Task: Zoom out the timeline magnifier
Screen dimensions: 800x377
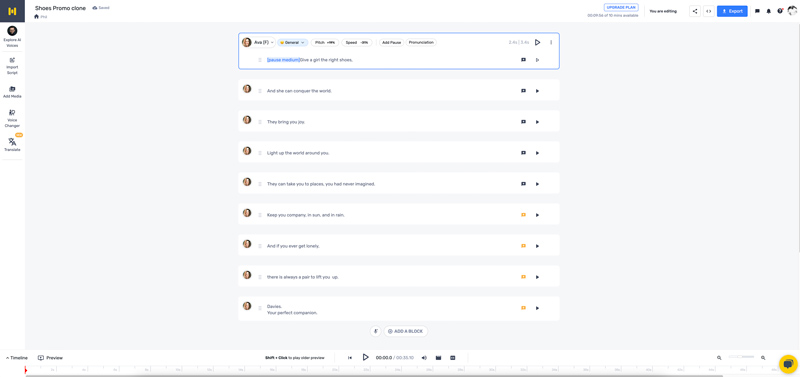Action: [x=719, y=358]
